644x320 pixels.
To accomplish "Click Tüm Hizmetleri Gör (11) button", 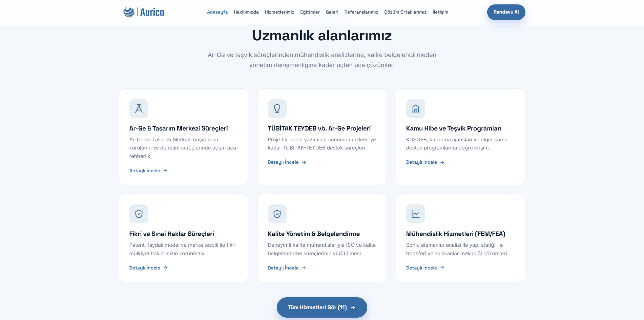I will (322, 307).
